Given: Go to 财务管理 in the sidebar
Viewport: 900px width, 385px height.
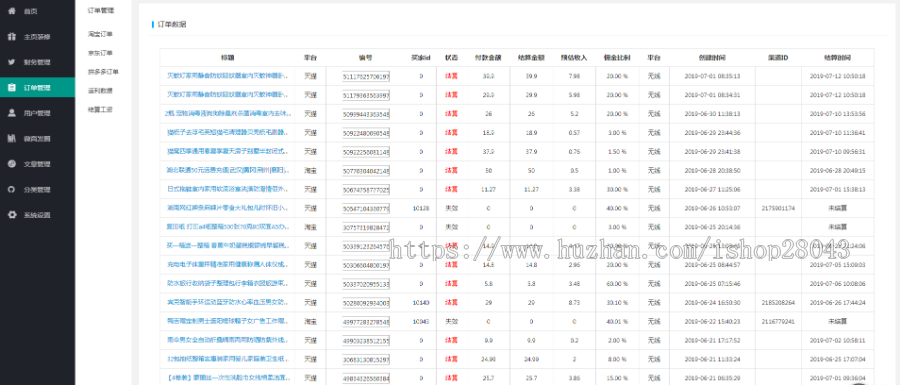Looking at the screenshot, I should coord(37,62).
